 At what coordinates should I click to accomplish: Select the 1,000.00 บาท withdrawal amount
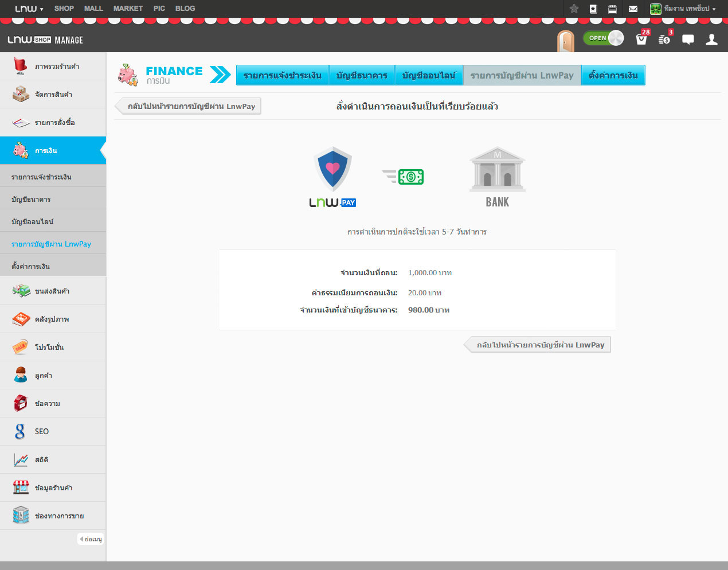point(430,273)
